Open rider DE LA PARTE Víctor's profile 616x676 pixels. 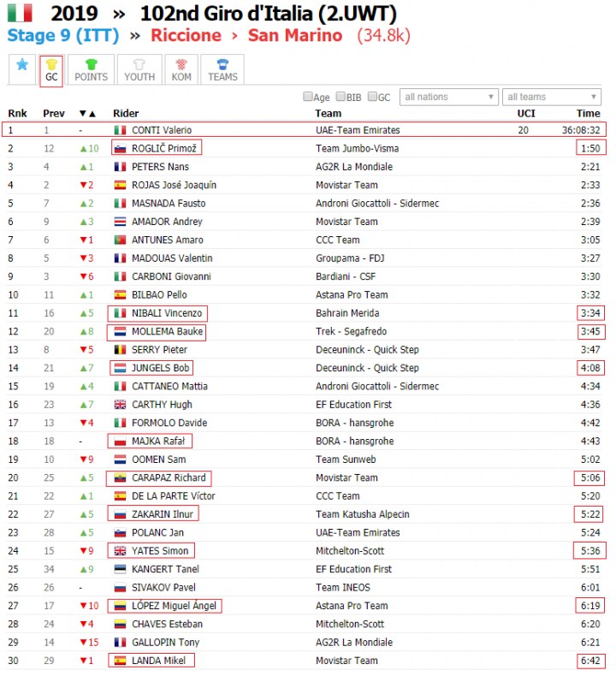click(x=174, y=496)
